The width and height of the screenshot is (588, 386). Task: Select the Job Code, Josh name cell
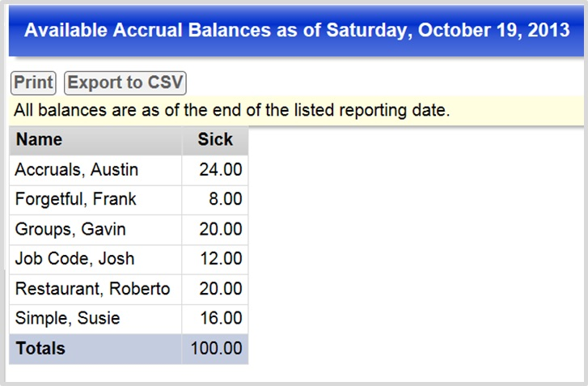[95, 259]
